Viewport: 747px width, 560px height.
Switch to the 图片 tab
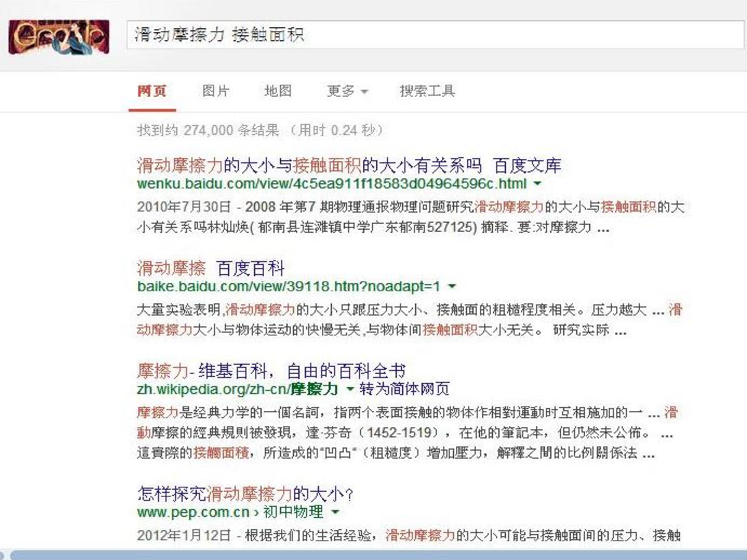pyautogui.click(x=216, y=91)
